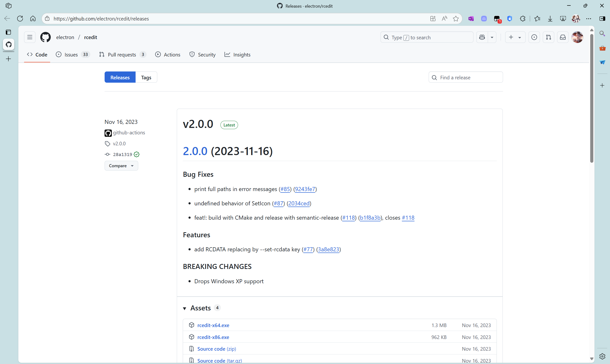Download rcedit-x64.exe asset
610x364 pixels.
tap(213, 325)
